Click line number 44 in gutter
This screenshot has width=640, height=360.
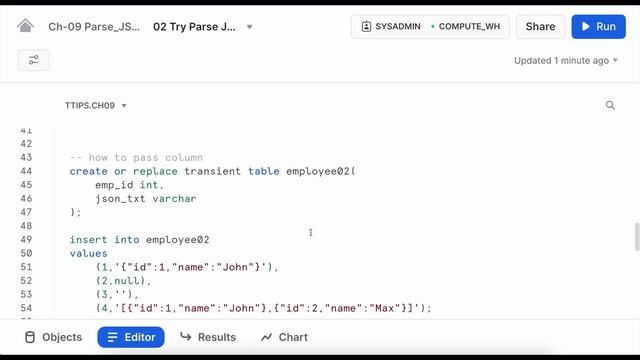(26, 171)
